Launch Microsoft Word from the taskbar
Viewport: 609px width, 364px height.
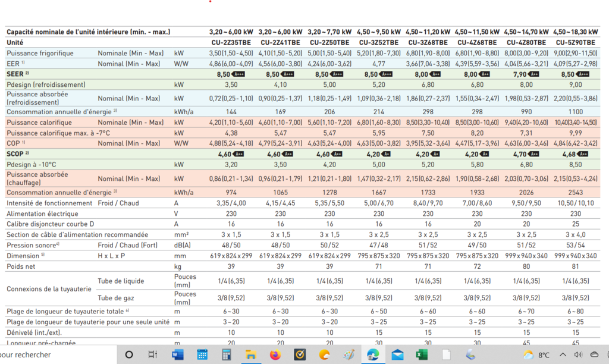coord(177,354)
